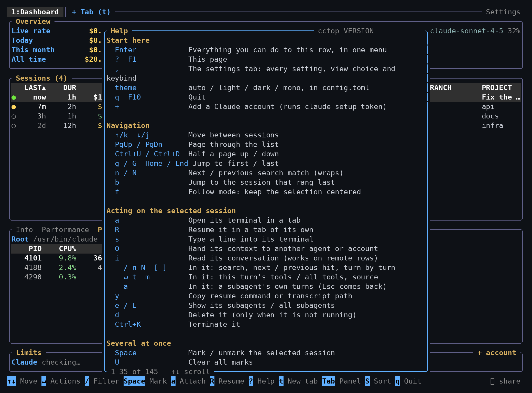The width and height of the screenshot is (532, 393).
Task: Click the '?' Help key hint
Action: coord(262,381)
